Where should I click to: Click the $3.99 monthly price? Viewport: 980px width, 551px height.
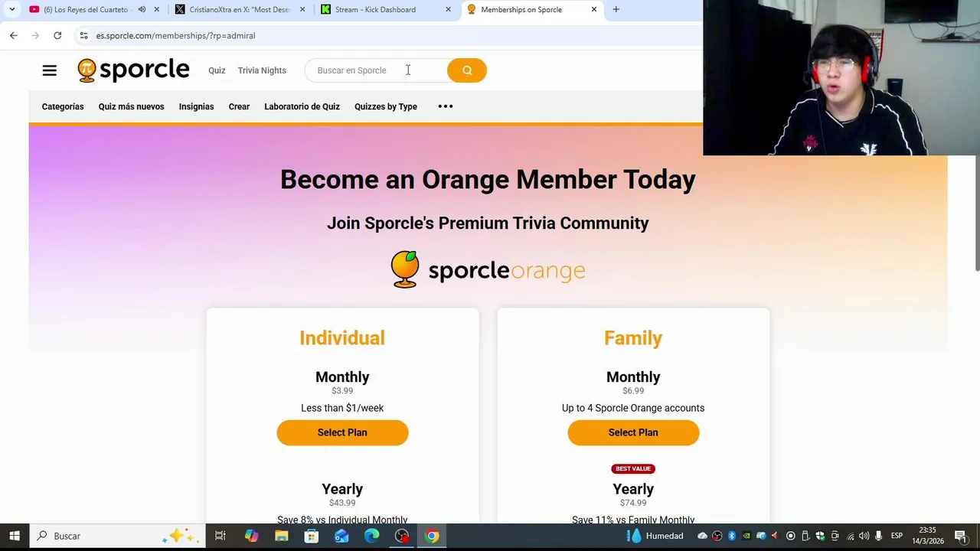(x=342, y=391)
